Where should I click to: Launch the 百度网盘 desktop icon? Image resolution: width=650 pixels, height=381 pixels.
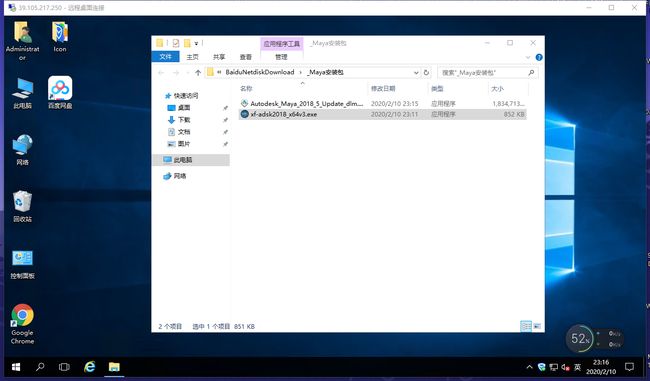click(x=60, y=93)
